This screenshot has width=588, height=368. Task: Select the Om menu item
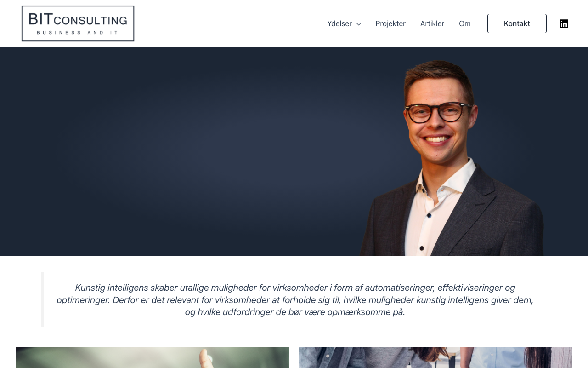click(465, 23)
